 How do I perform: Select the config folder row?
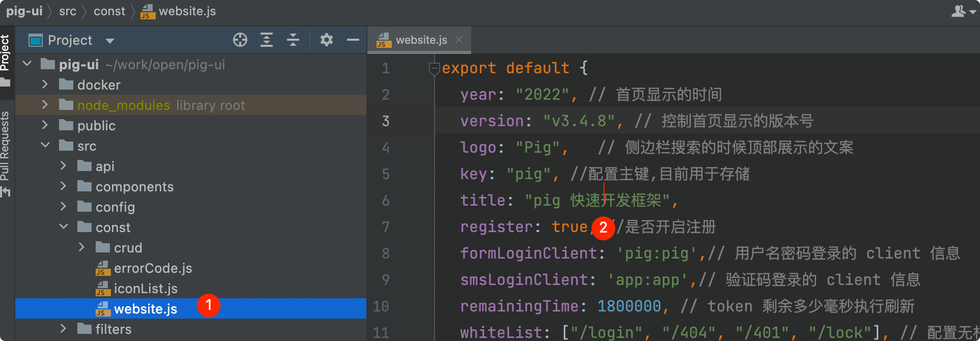point(191,207)
